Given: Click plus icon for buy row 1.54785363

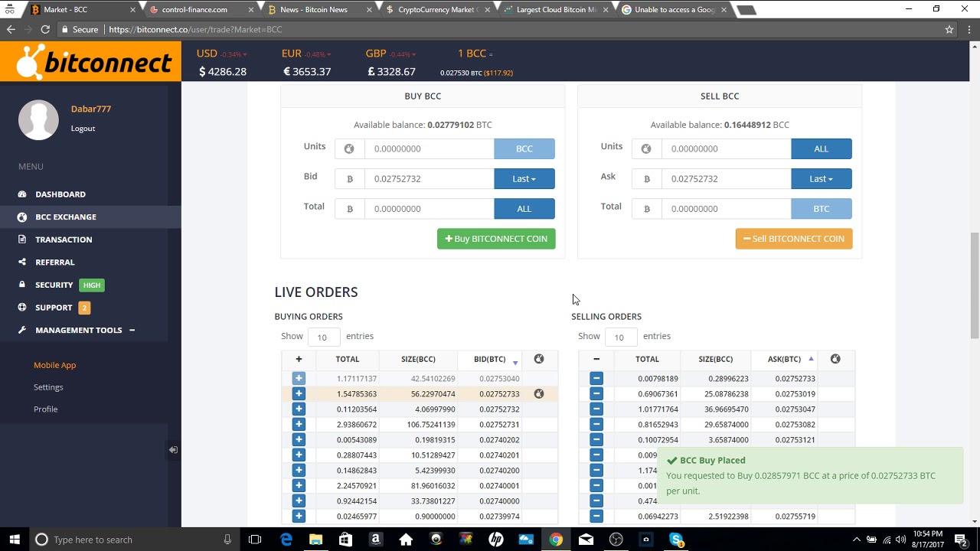Looking at the screenshot, I should [x=299, y=393].
